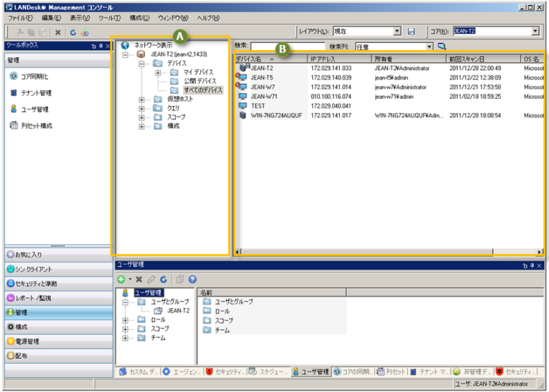
Task: Expand the ロール node in user management tree
Action: [125, 320]
